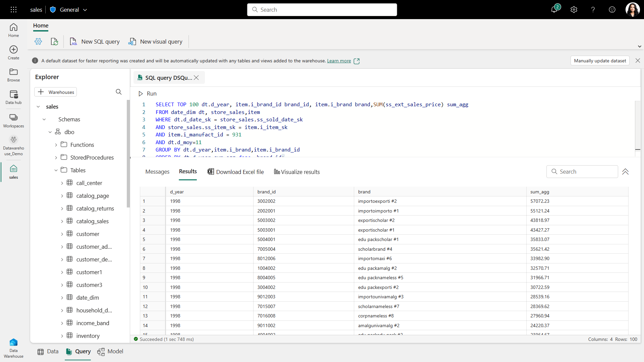
Task: Open the Create pane
Action: click(13, 53)
